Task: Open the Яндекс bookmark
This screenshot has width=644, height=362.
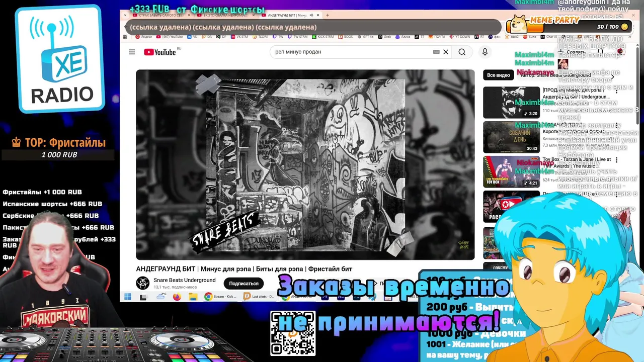Action: tap(143, 37)
